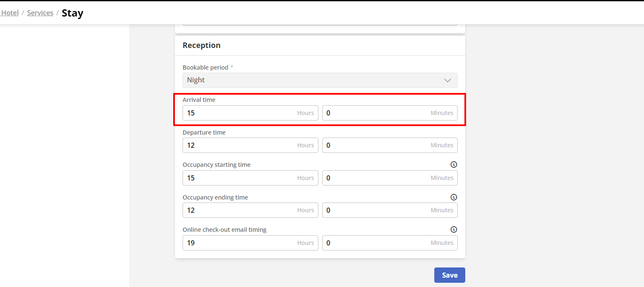Open the Services breadcrumb link
This screenshot has height=287, width=644.
[x=40, y=13]
